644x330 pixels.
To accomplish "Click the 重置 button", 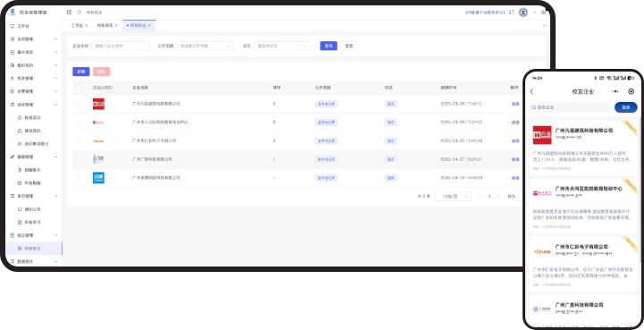I will [x=349, y=47].
